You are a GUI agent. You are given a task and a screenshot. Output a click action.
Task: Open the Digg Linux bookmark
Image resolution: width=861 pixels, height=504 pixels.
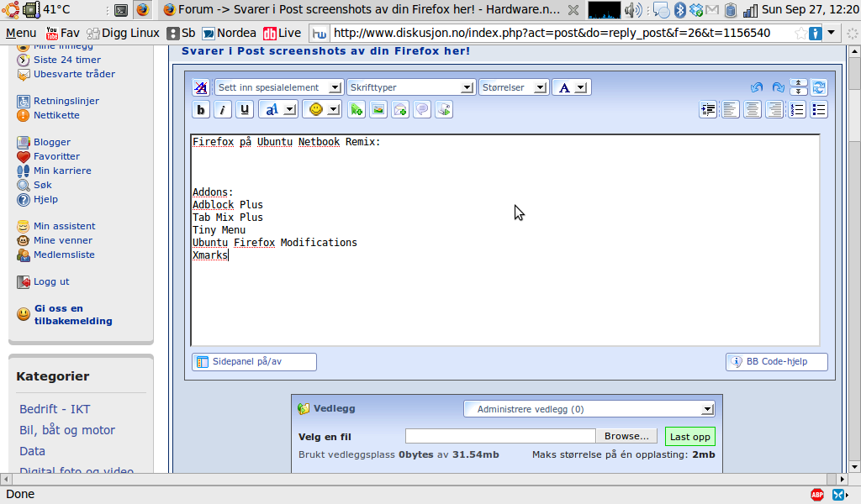(x=124, y=33)
